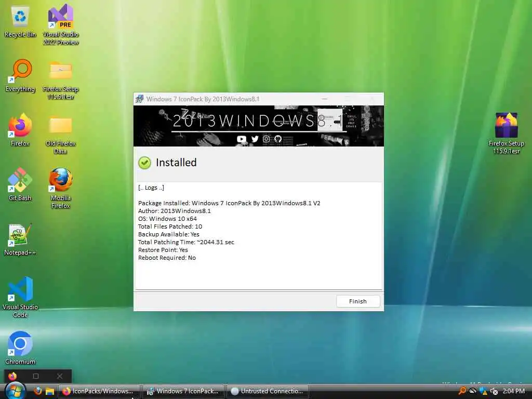532x399 pixels.
Task: Click the installer title bar app icon
Action: [x=139, y=99]
